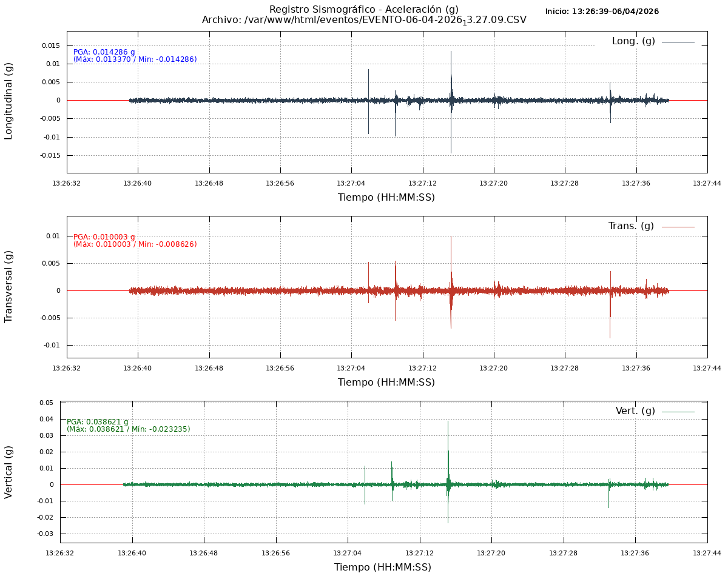Click the Long. (g) legend line sample

[x=678, y=42]
